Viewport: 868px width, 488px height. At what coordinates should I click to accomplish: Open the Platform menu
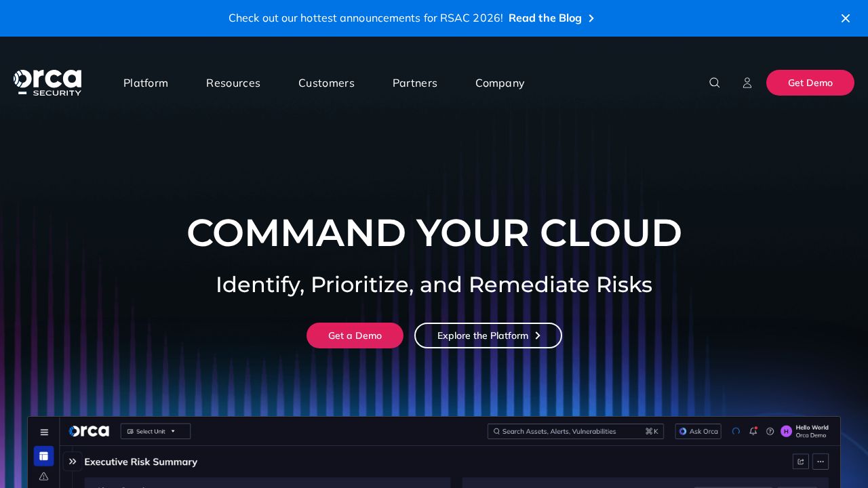(146, 83)
